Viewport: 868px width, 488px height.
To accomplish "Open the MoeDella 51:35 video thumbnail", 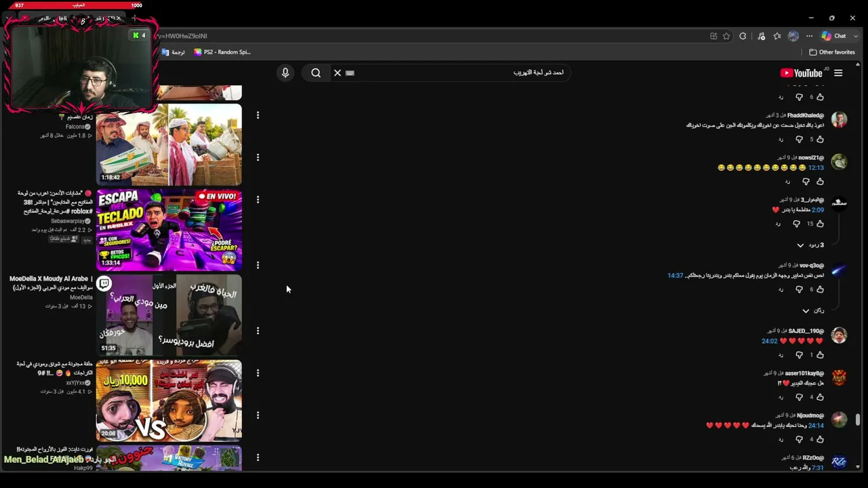I will 169,315.
